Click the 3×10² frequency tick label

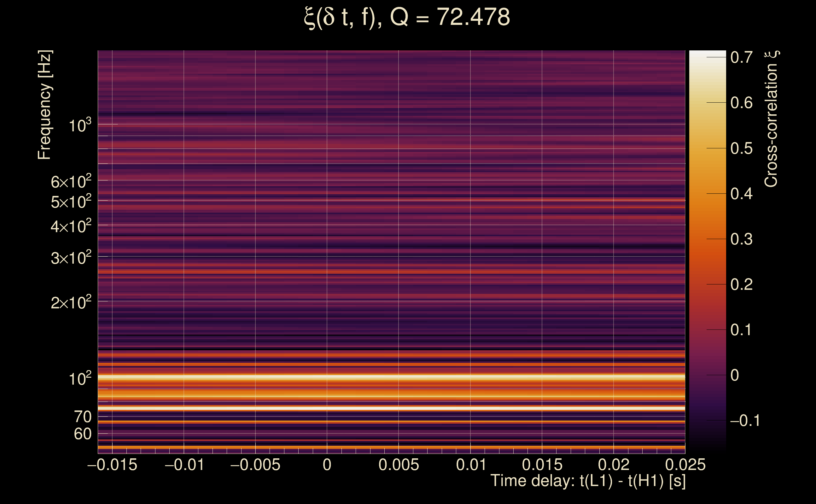tap(71, 258)
